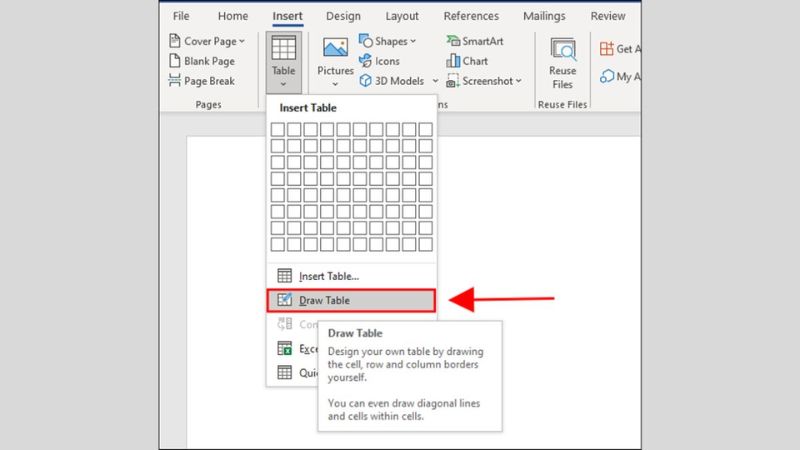Open the Reuse Files pane

tap(563, 64)
